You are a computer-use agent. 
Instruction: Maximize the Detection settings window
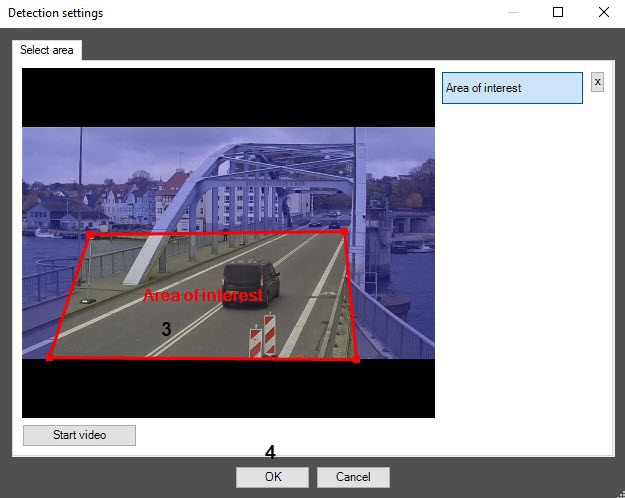(558, 13)
